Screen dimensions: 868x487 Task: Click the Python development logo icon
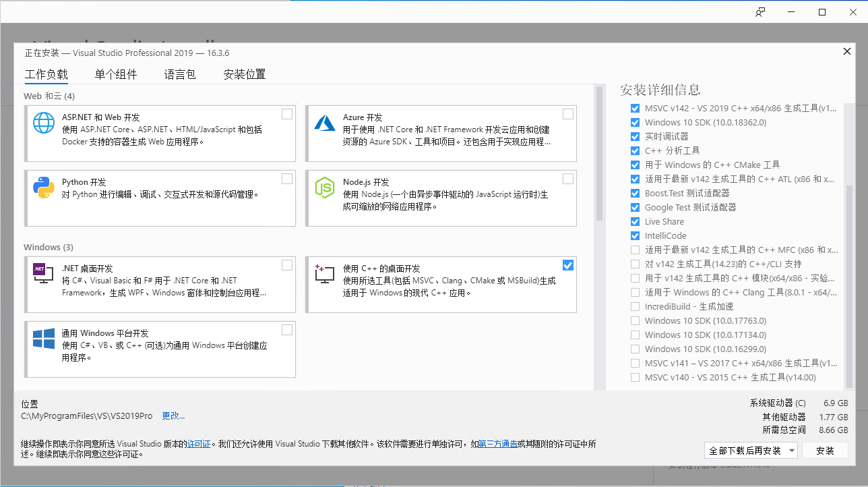(x=44, y=188)
